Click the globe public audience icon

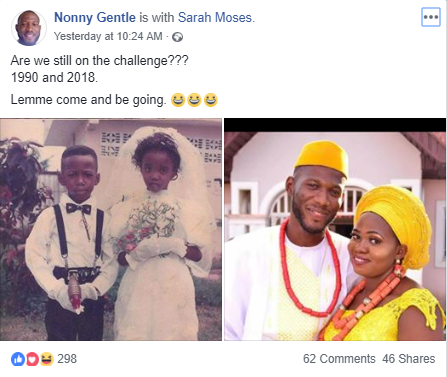coord(177,37)
